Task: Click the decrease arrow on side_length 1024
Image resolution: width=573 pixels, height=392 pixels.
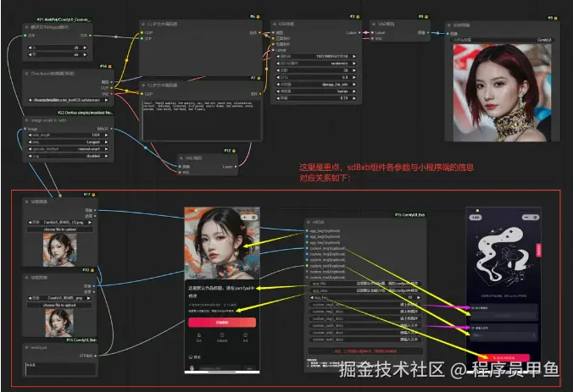Action: click(x=30, y=135)
